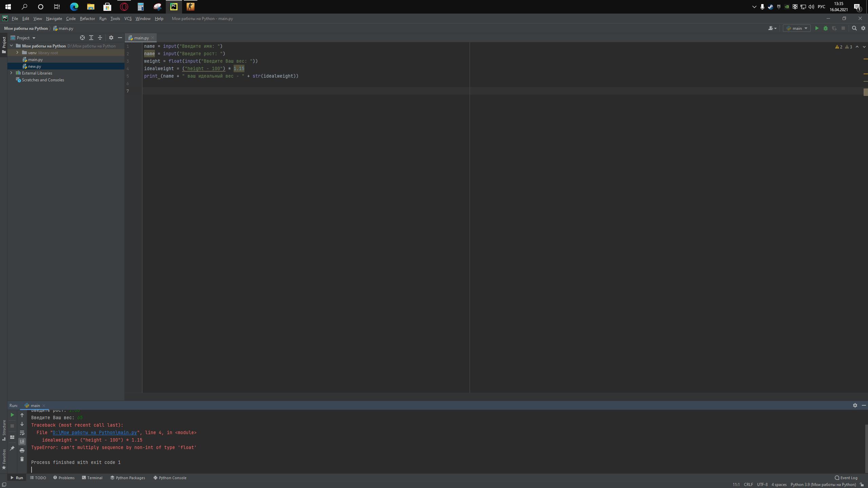868x488 pixels.
Task: Click the trash Clear All icon in Run panel
Action: point(22,459)
